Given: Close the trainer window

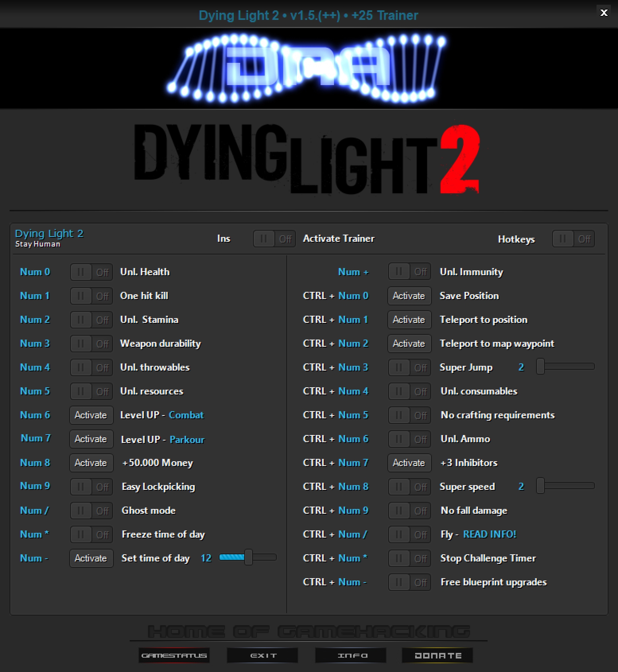Looking at the screenshot, I should (604, 13).
